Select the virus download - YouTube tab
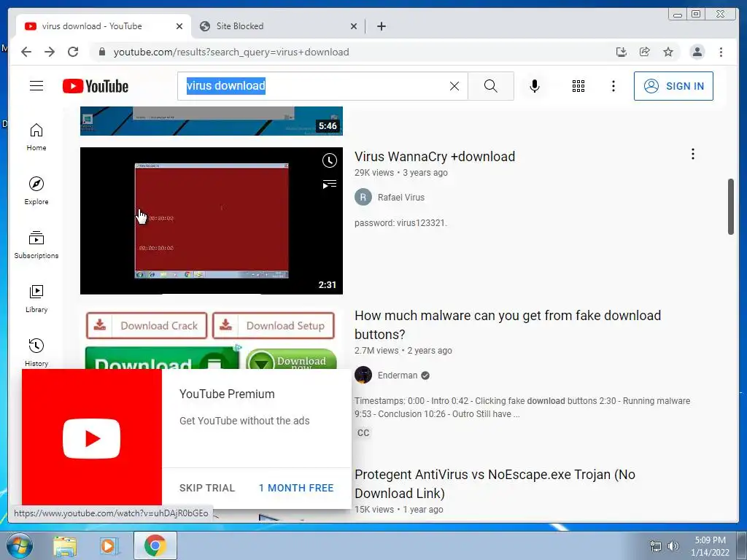This screenshot has width=747, height=560. [102, 26]
